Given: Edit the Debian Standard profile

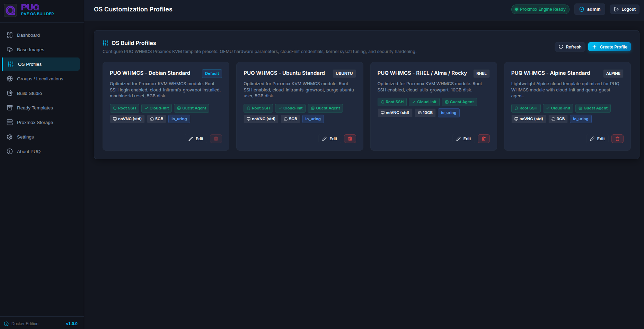Looking at the screenshot, I should pyautogui.click(x=196, y=139).
